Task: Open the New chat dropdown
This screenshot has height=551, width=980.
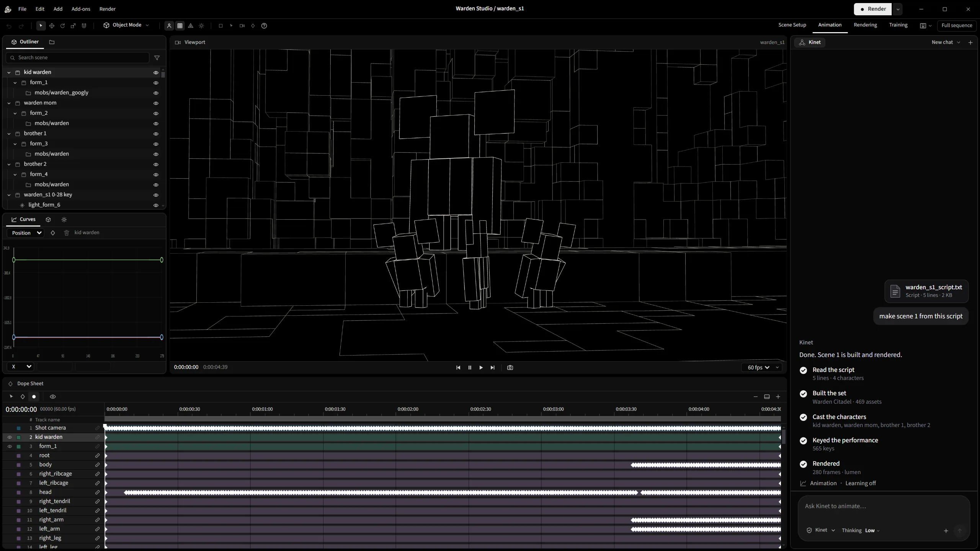Action: [946, 42]
